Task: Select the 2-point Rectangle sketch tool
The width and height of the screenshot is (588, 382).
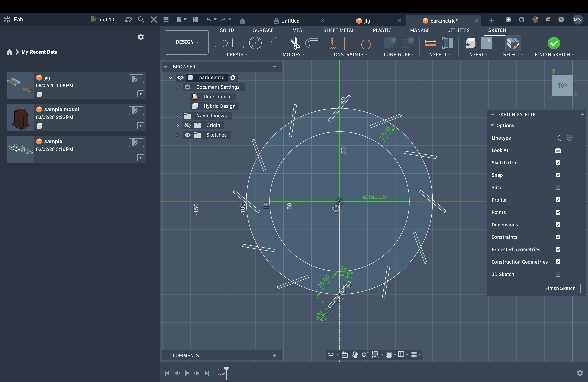Action: point(238,43)
